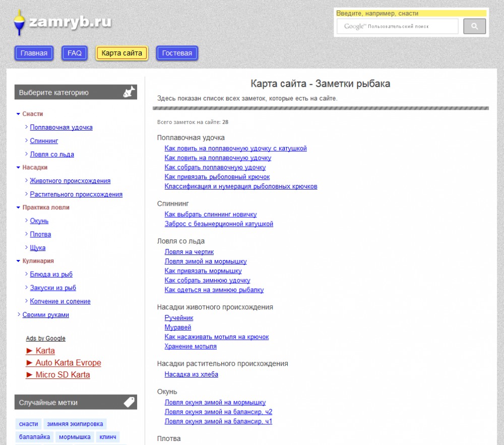Open the Своими руками sidebar link

click(x=49, y=315)
